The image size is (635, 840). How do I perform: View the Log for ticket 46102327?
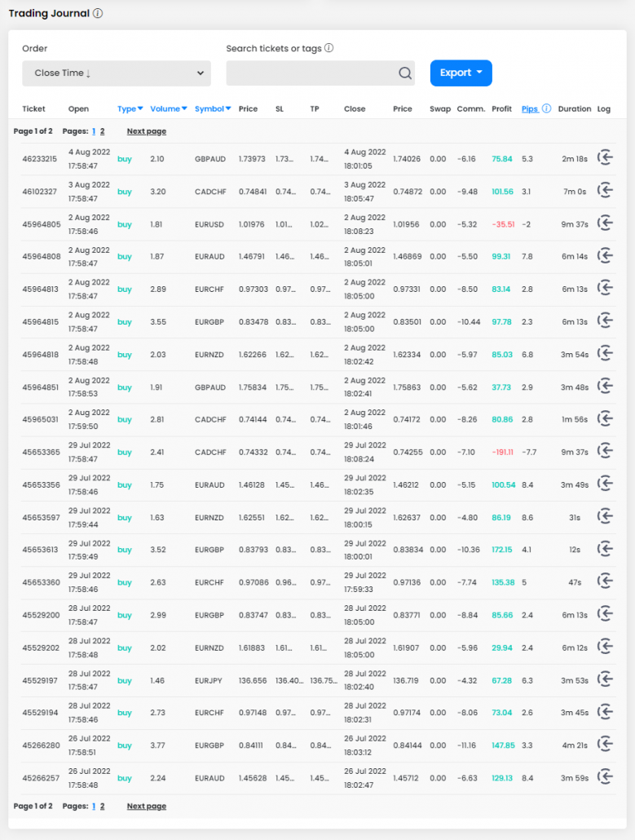604,189
